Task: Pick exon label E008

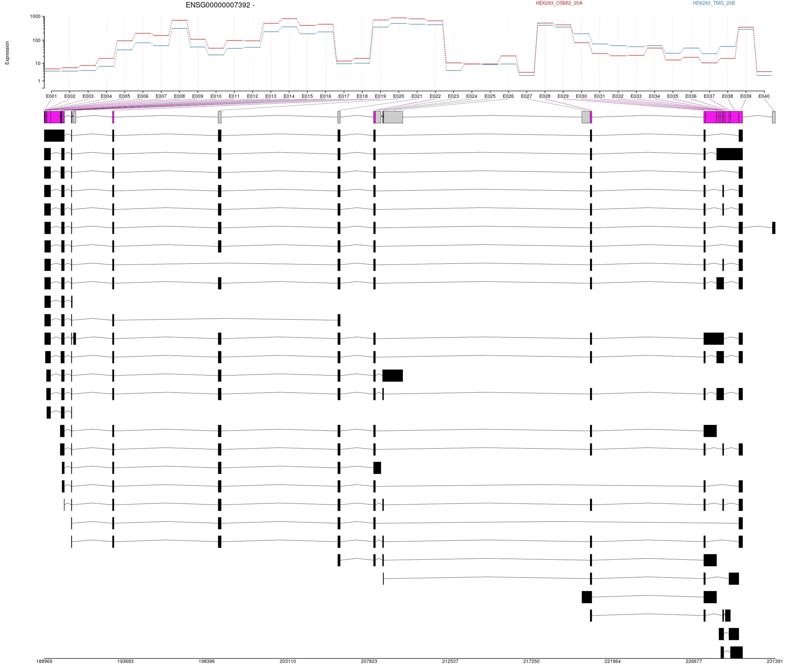Action: pyautogui.click(x=179, y=96)
